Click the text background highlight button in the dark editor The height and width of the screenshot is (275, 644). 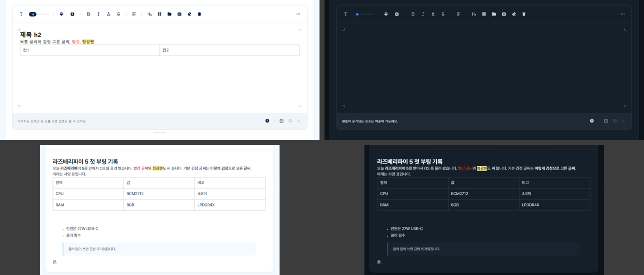[397, 14]
